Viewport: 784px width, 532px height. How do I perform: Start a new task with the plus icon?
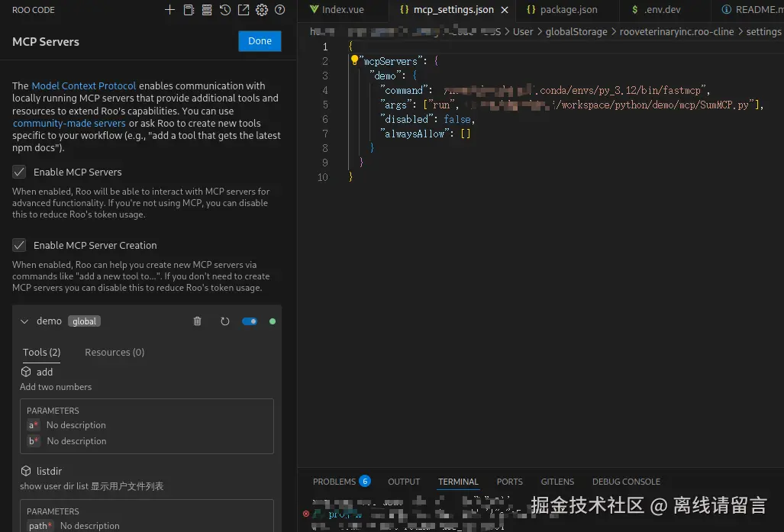(170, 9)
